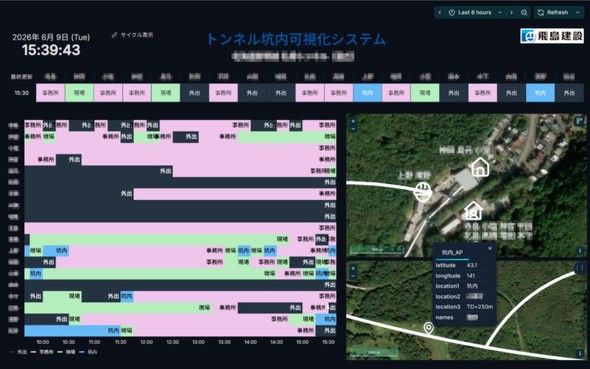Close the 坑内_AP info popup
Image resolution: width=590 pixels, height=369 pixels.
490,248
